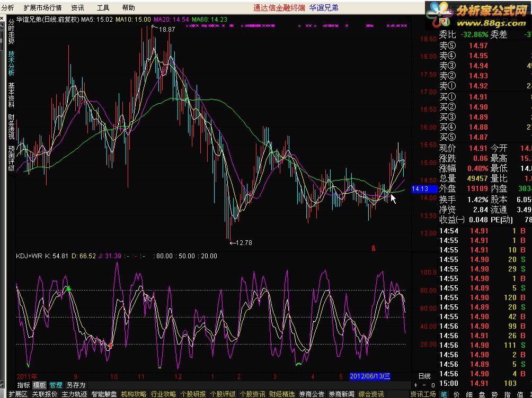Select the 值 tab in quote panel
Viewport: 532px width, 398px height.
(x=520, y=394)
